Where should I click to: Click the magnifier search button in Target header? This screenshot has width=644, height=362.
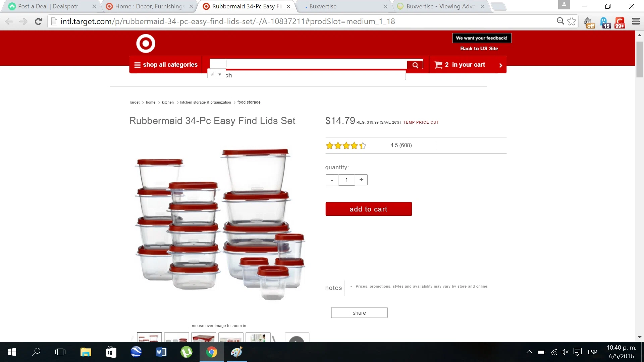coord(415,65)
